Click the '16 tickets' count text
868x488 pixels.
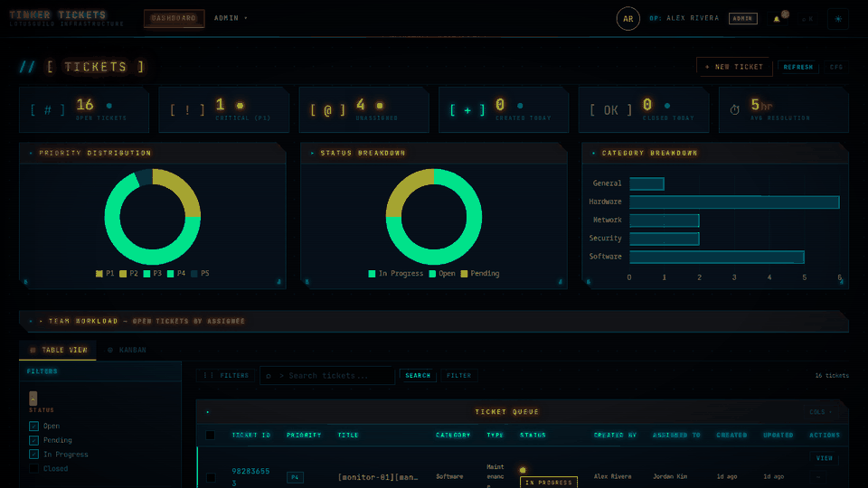832,376
